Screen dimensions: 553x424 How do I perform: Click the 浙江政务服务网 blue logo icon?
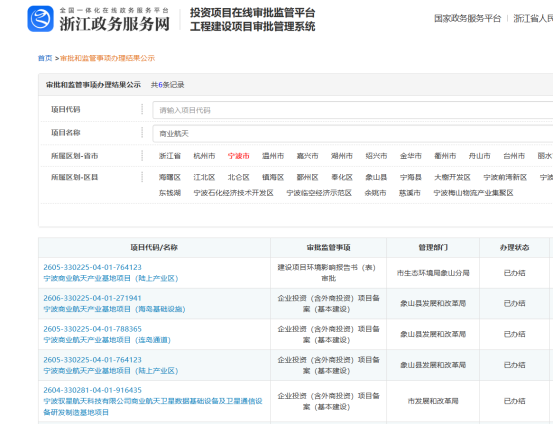(41, 19)
